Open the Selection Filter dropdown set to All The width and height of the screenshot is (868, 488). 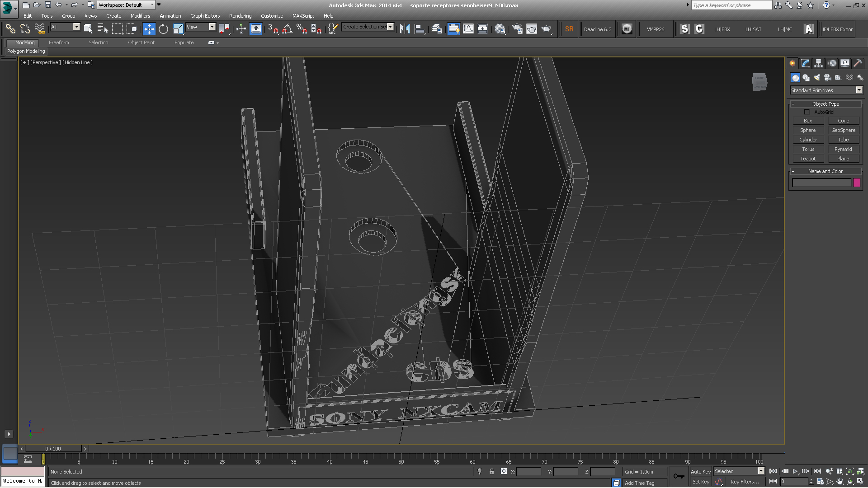click(65, 27)
